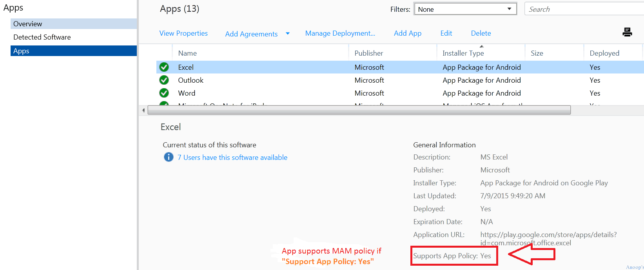Click the print icon
The width and height of the screenshot is (644, 270).
pyautogui.click(x=627, y=32)
